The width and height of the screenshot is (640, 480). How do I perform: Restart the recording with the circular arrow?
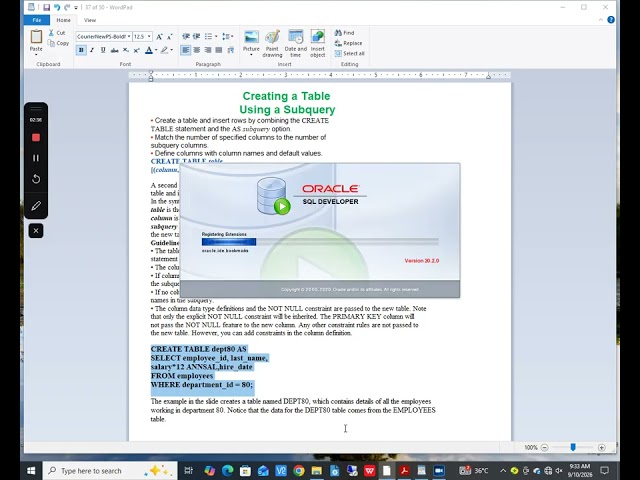point(36,179)
